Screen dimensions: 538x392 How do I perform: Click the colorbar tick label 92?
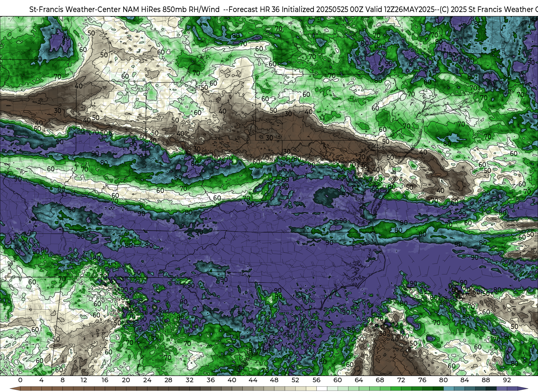507,380
